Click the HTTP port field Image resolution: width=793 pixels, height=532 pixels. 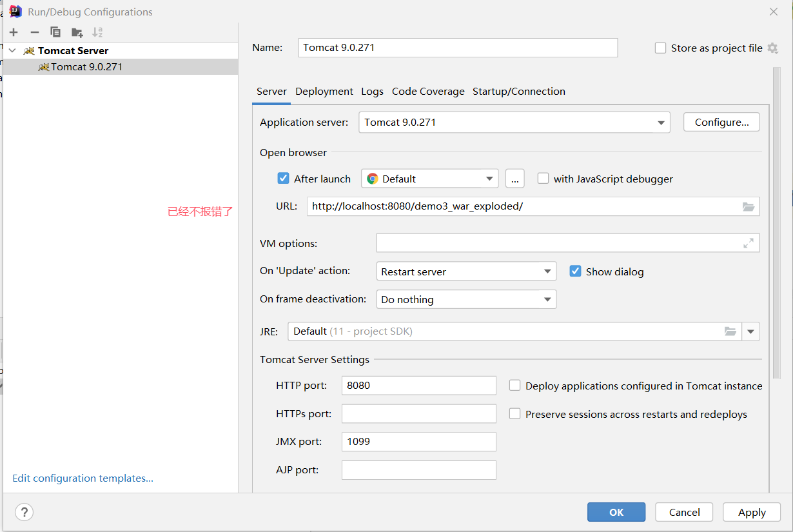tap(419, 386)
